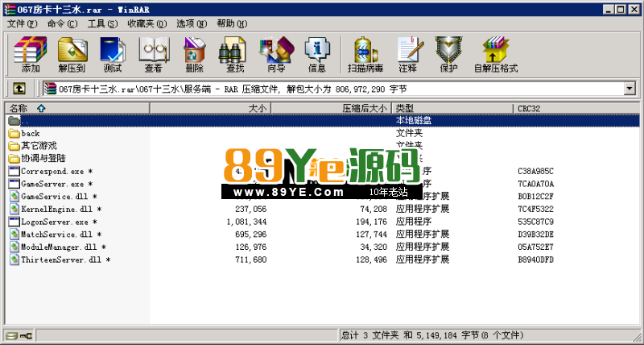Open the 查找 (Find) tool

[x=235, y=54]
